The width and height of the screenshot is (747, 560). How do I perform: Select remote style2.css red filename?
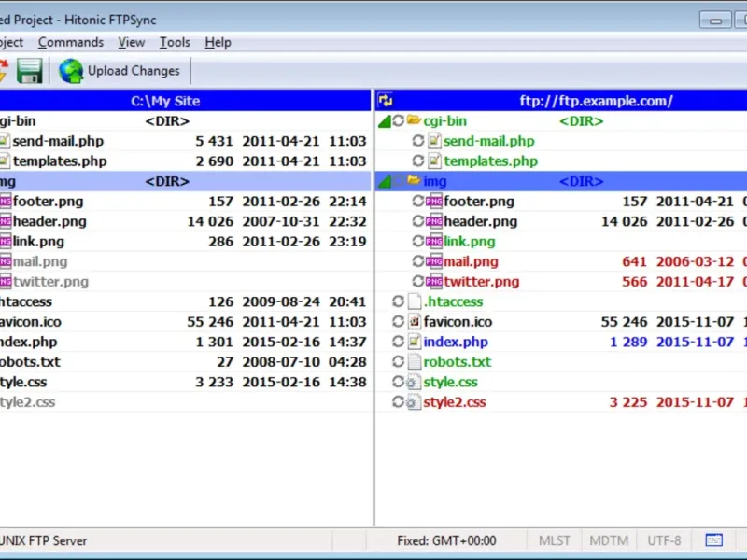(x=455, y=401)
